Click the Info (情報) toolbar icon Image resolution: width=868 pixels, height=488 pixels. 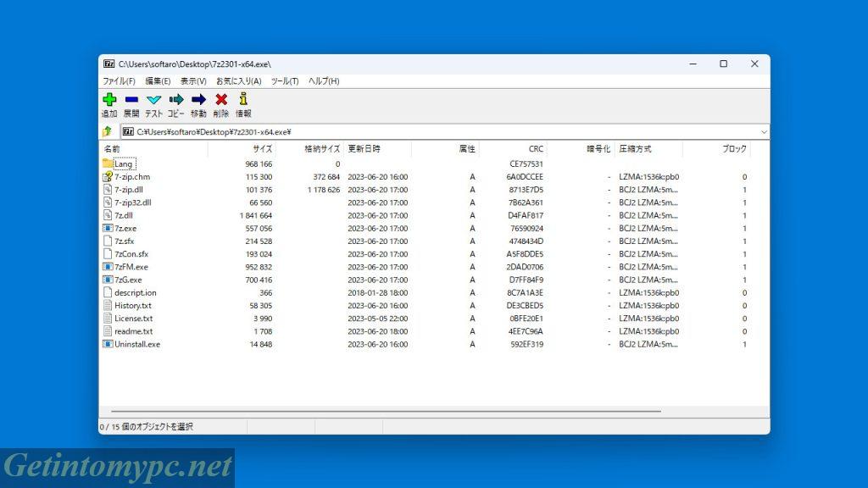click(x=243, y=99)
